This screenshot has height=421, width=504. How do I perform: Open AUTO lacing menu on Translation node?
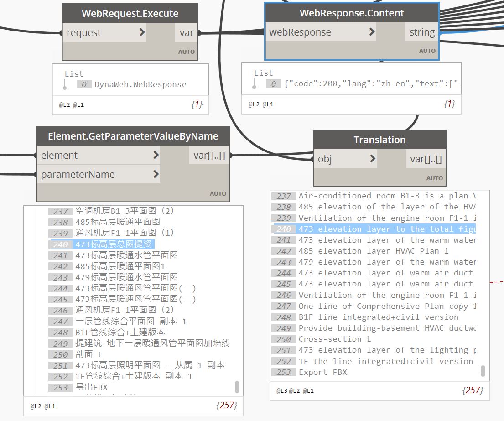point(435,178)
